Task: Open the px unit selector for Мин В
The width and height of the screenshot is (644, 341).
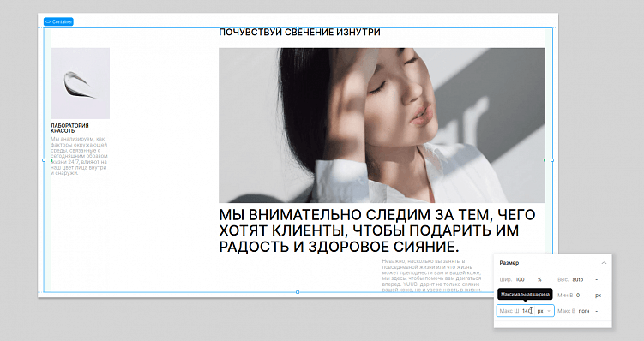Action: [x=598, y=295]
